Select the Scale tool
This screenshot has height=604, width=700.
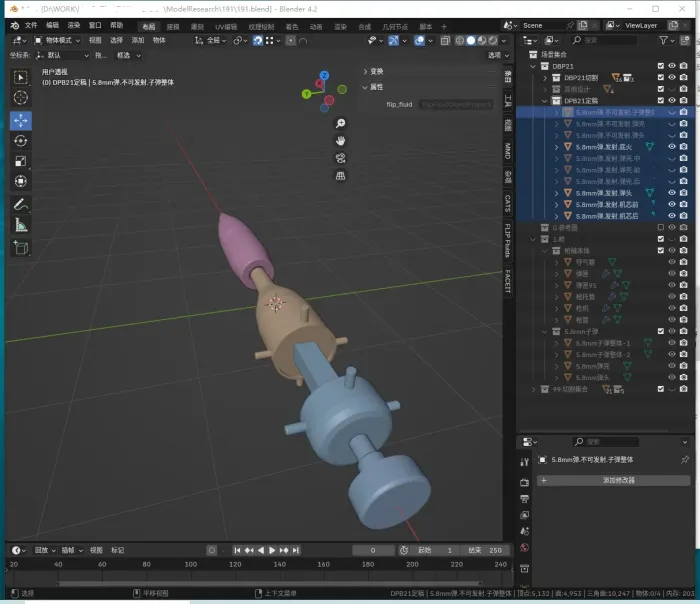click(21, 161)
